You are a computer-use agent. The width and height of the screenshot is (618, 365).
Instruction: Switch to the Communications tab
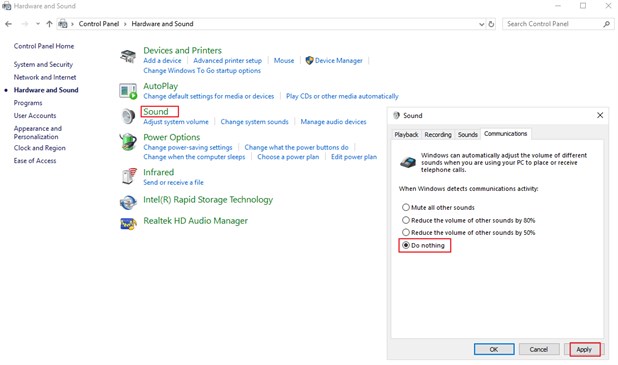[506, 134]
